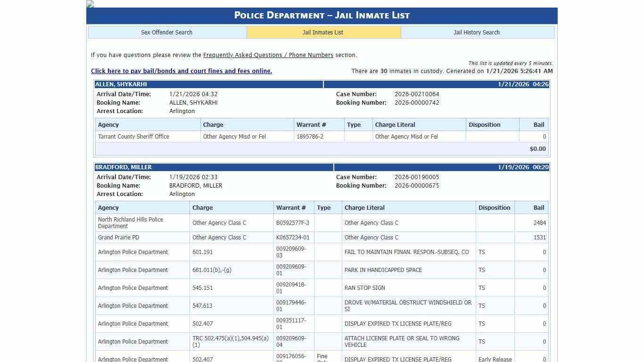This screenshot has width=644, height=362.
Task: Click the $0.00 total bail amount
Action: pos(537,149)
